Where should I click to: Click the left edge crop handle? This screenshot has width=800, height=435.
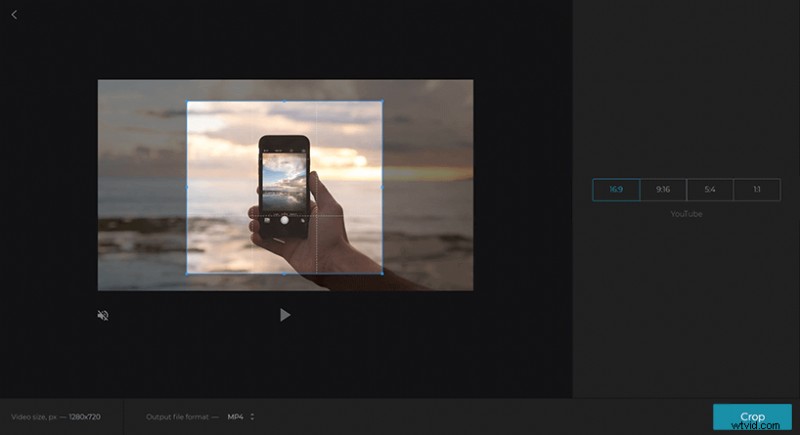pyautogui.click(x=187, y=187)
